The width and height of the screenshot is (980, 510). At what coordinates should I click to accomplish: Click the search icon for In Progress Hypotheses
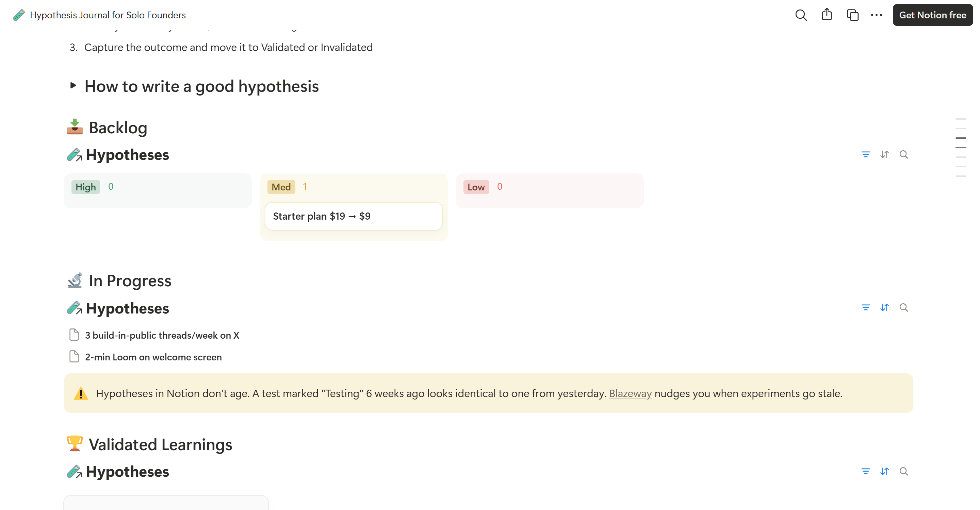pos(903,307)
